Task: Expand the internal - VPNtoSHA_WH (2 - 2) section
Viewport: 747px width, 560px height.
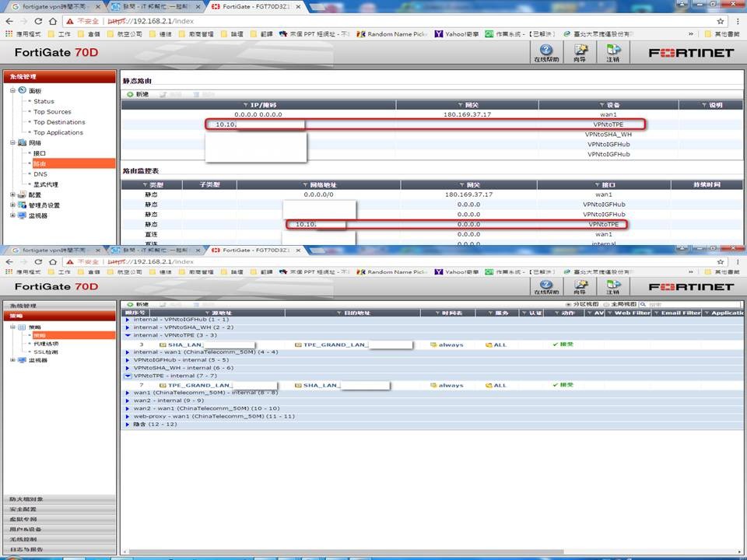Action: [x=127, y=327]
